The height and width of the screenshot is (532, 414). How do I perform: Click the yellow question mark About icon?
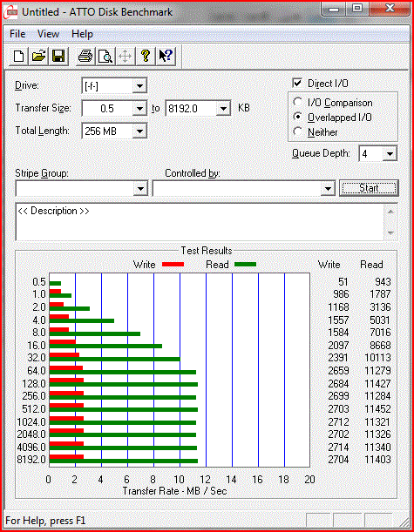pyautogui.click(x=146, y=56)
